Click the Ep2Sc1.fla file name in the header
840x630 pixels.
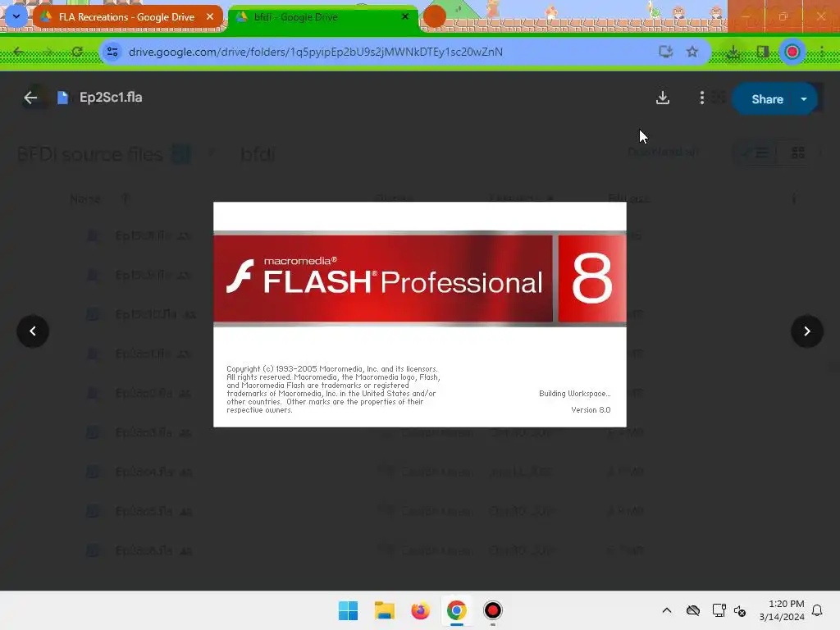111,98
